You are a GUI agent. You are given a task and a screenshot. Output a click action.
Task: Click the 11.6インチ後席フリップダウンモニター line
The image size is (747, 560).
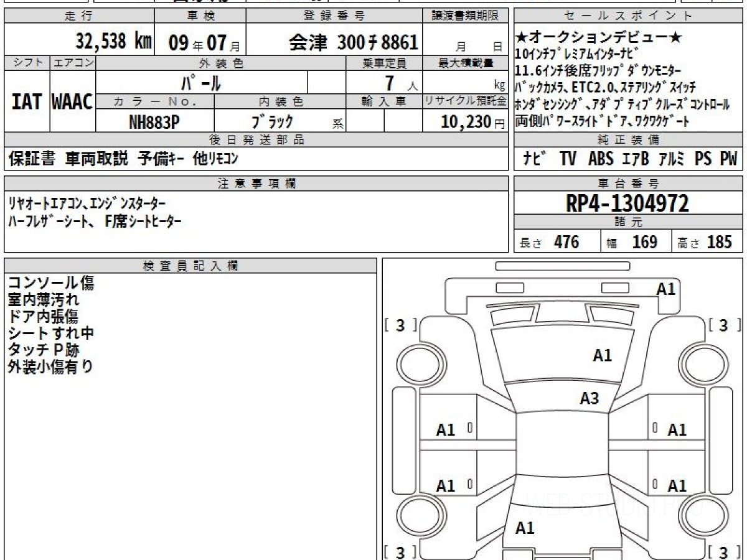tap(598, 70)
